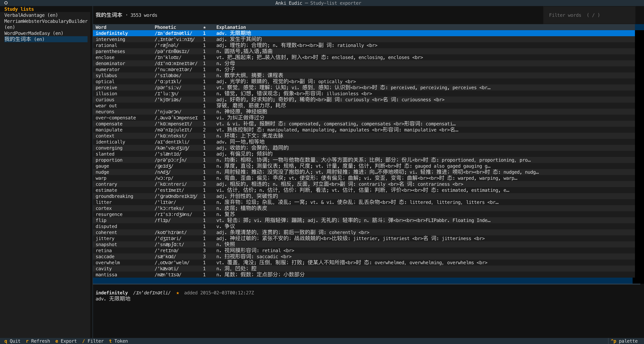Screen dimensions: 644x344
Task: Click the horizontal scrollbar under word table
Action: [x=362, y=280]
